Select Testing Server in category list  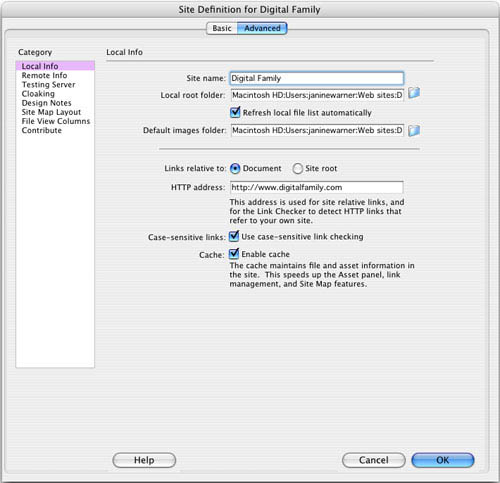49,85
